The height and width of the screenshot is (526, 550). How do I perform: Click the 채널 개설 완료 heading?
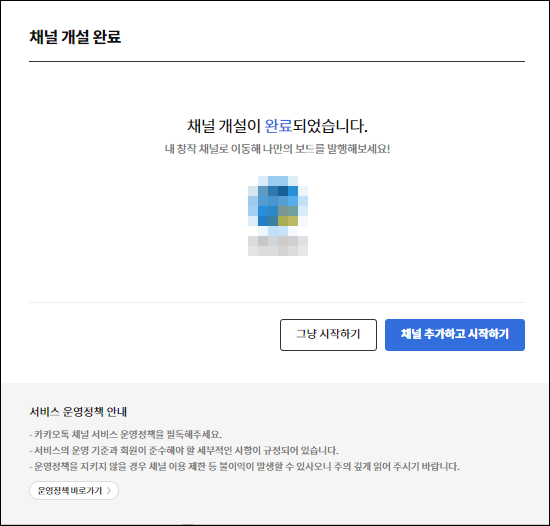tap(75, 37)
